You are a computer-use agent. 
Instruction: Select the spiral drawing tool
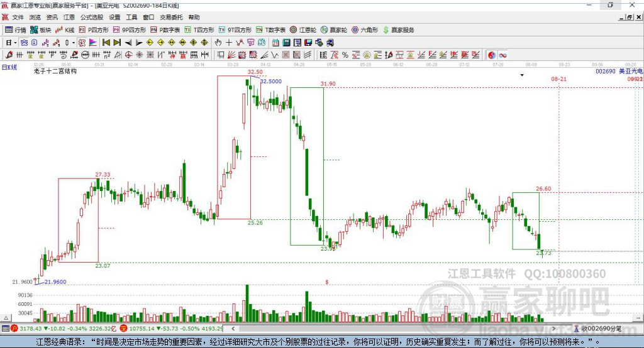point(63,55)
